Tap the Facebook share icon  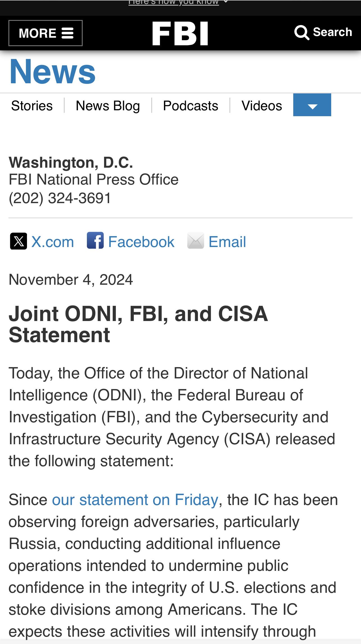point(95,241)
